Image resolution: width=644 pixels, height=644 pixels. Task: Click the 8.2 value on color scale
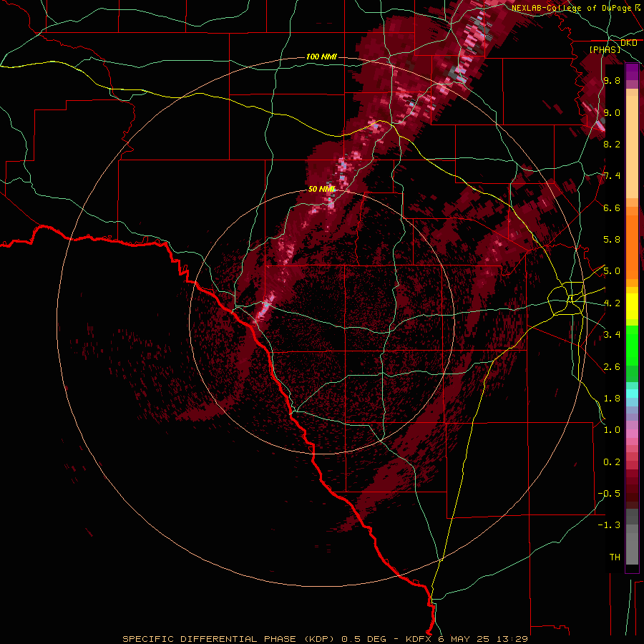[612, 144]
